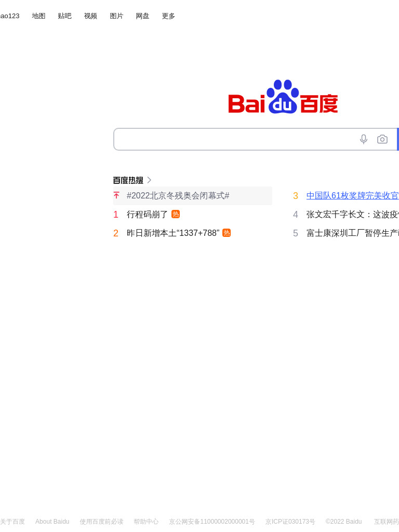Open the 图片 navigation link
The height and width of the screenshot is (532, 399).
[x=116, y=16]
